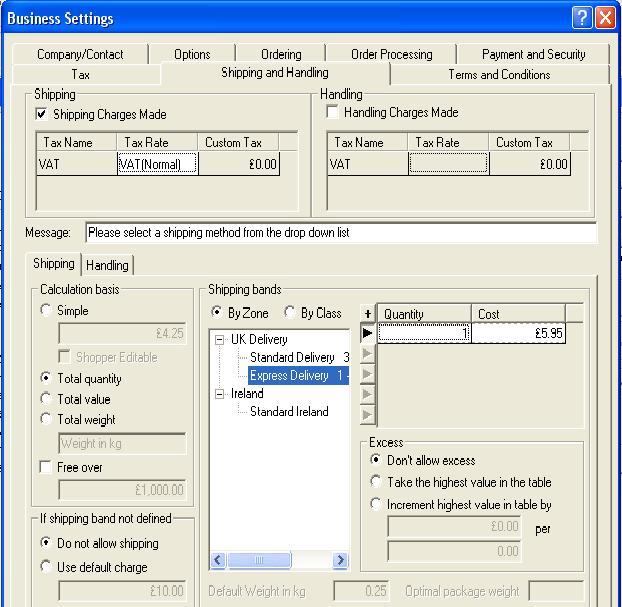Click the Message text field

[x=340, y=233]
